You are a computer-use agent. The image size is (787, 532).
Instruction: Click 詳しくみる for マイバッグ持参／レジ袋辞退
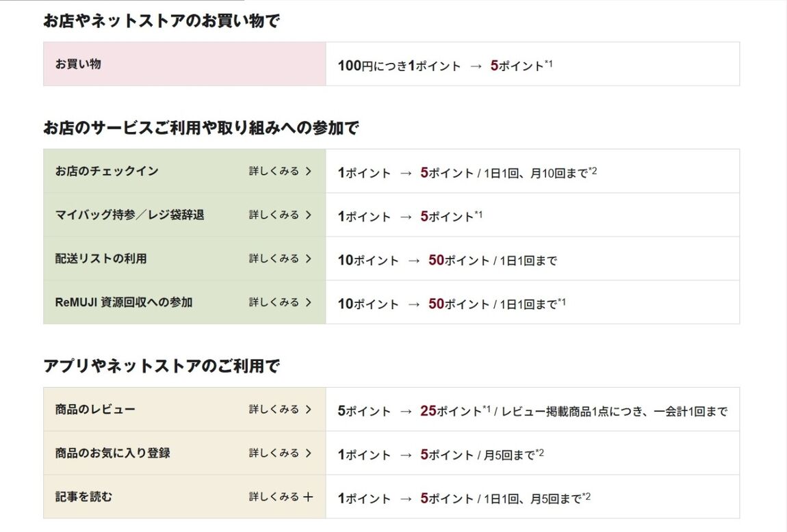tap(274, 215)
